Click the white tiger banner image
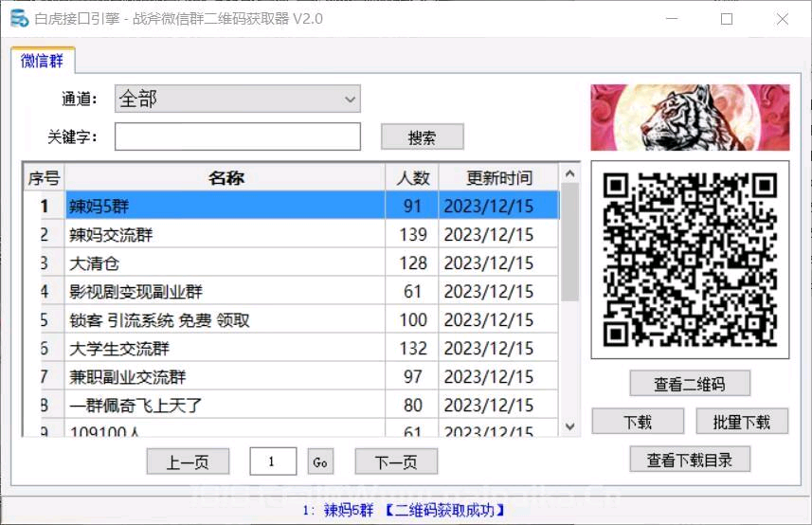This screenshot has height=525, width=812. (x=690, y=118)
